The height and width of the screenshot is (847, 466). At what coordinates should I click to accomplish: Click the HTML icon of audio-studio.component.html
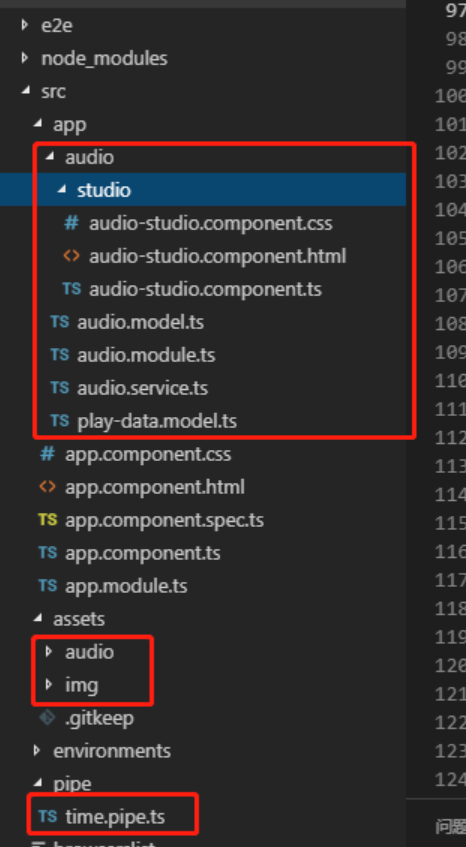71,256
